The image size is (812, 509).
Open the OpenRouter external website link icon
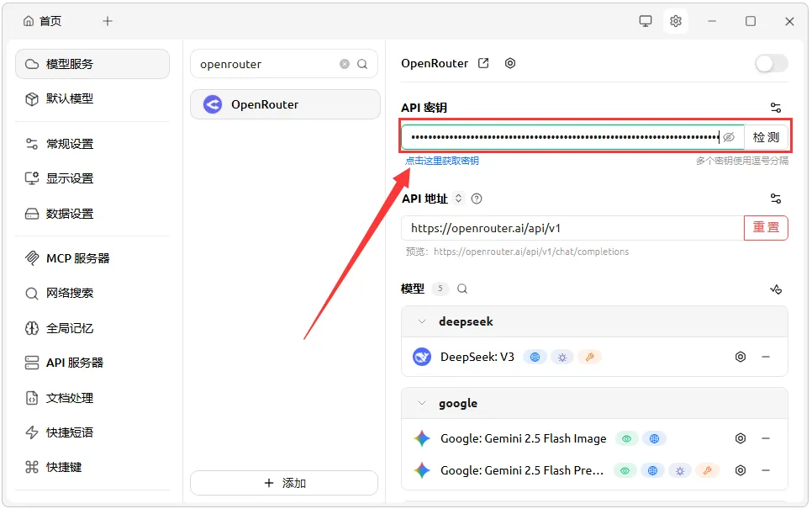pos(483,63)
